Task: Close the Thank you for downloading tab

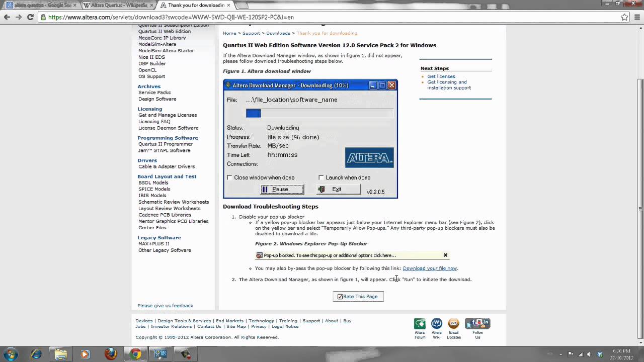Action: click(229, 5)
